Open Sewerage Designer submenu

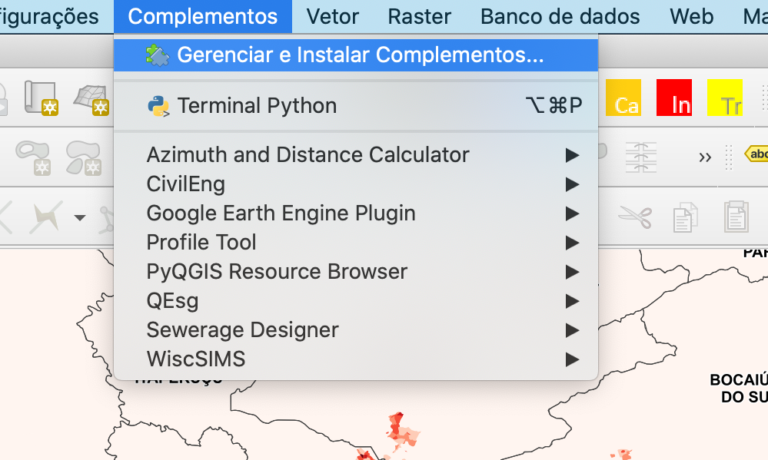[242, 329]
